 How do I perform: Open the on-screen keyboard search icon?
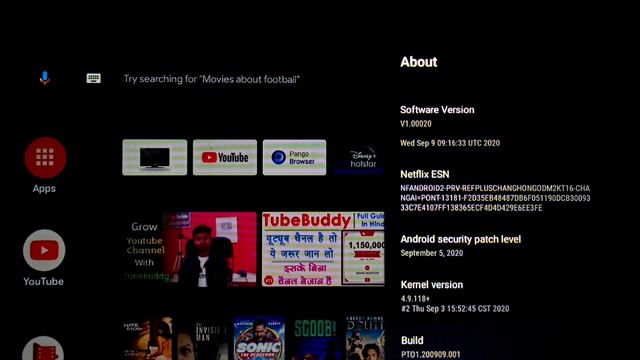coord(93,78)
